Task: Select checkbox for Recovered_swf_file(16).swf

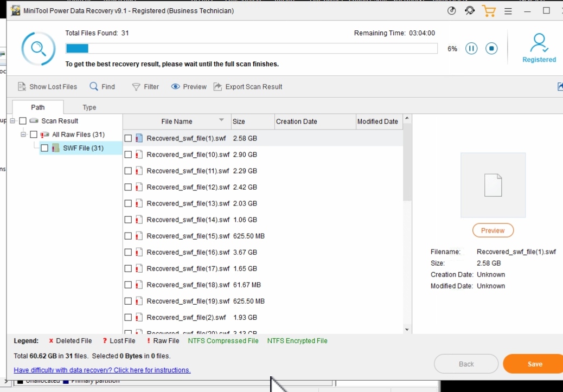Action: click(128, 252)
